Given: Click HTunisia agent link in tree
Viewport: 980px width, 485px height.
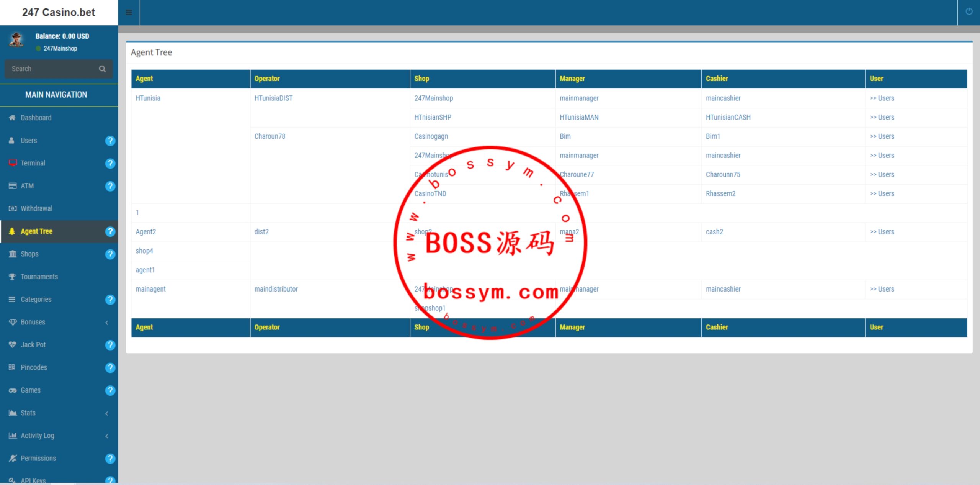Looking at the screenshot, I should click(149, 98).
